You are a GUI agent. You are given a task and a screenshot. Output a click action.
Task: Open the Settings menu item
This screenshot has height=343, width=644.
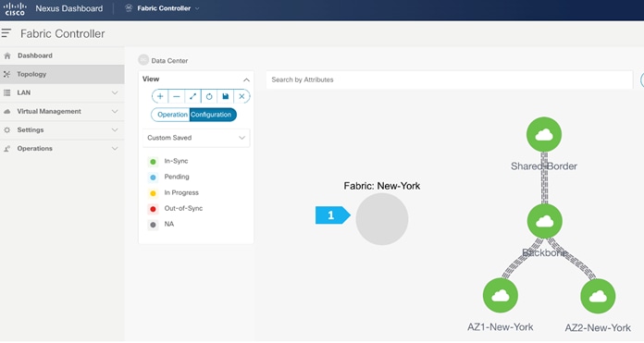[x=62, y=130]
